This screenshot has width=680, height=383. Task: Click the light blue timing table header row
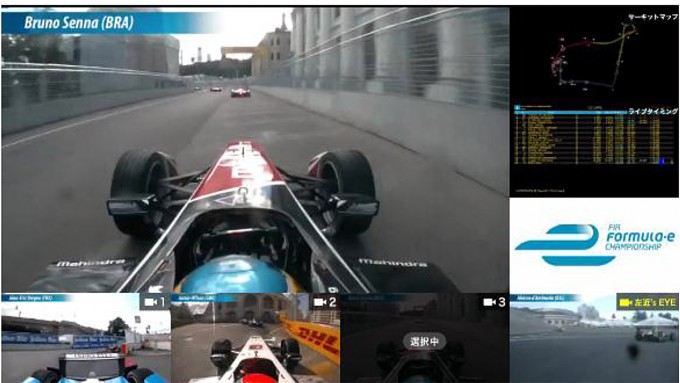[x=570, y=113]
